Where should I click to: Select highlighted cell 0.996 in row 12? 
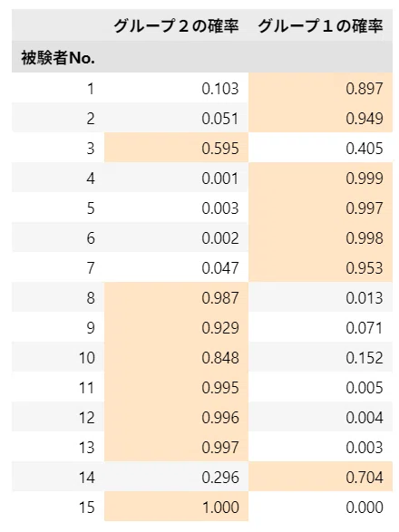pos(176,417)
